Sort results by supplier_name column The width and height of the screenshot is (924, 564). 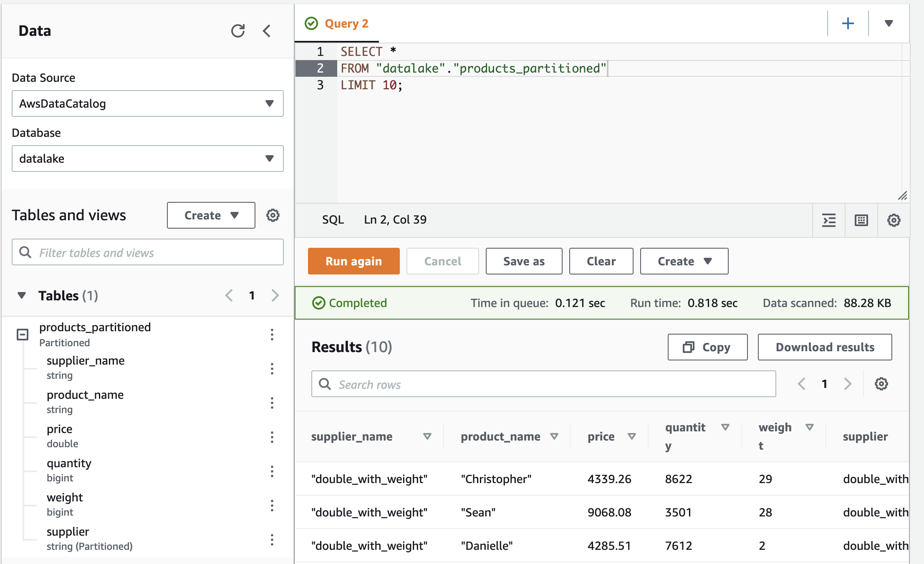coord(427,436)
